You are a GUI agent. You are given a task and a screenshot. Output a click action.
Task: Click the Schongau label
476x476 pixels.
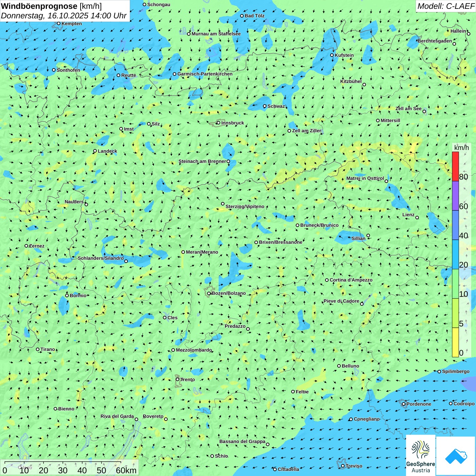(159, 4)
